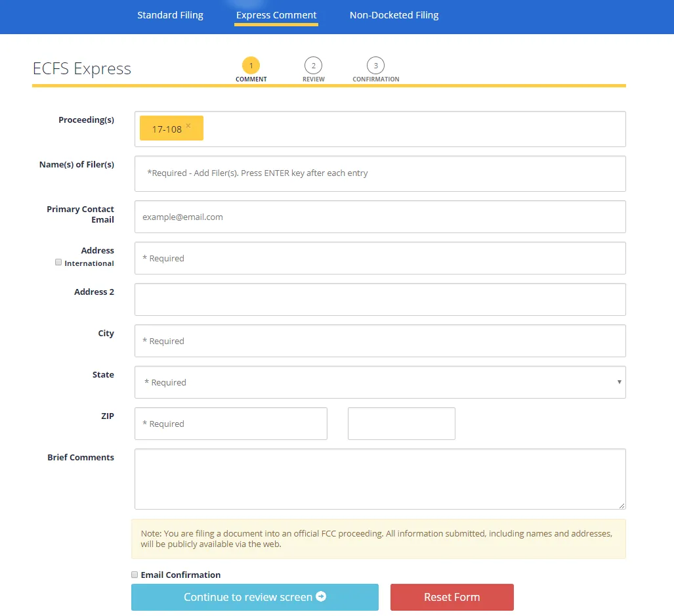Open the Standard Filing tab
The height and width of the screenshot is (616, 674).
point(170,15)
